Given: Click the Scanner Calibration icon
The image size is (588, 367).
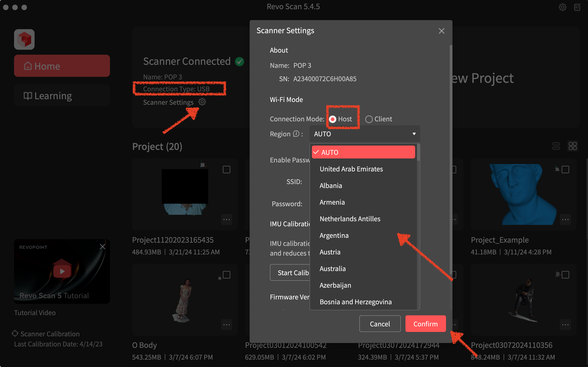Looking at the screenshot, I should click(15, 333).
